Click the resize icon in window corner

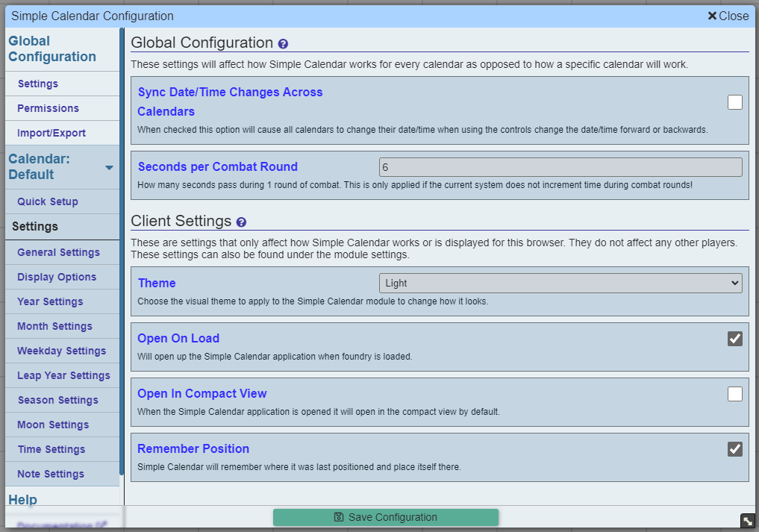point(748,522)
